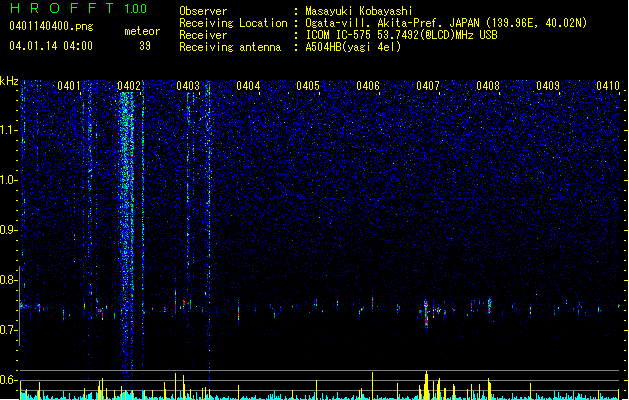The height and width of the screenshot is (400, 629).
Task: Click the 0.6 frequency axis label
Action: [9, 380]
